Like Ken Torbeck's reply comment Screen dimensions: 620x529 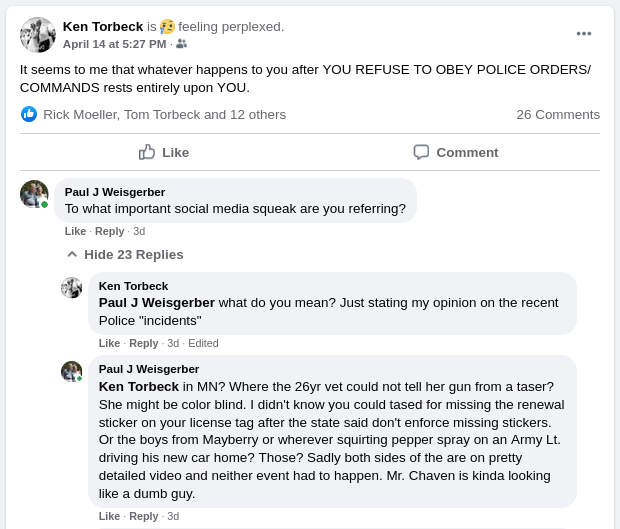109,343
